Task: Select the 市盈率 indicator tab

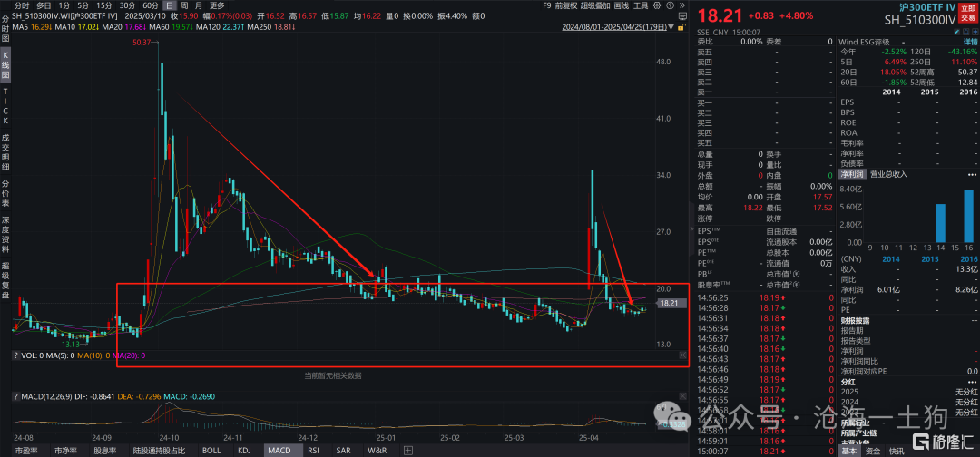Action: [26, 450]
